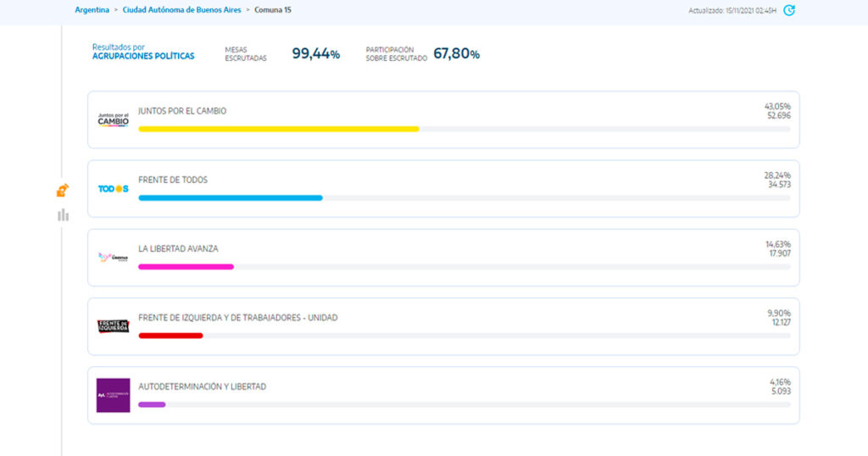
Task: Click the Autodeterminación y Libertad purple logo
Action: 113,395
